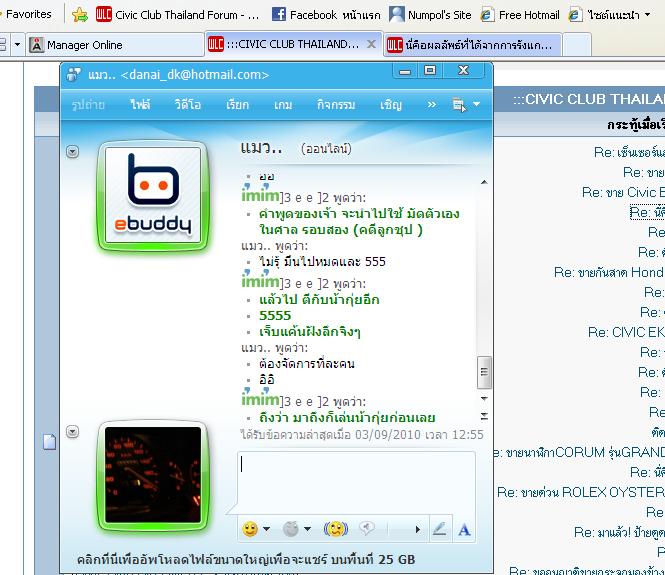This screenshot has width=665, height=575.
Task: Open the ไฟล์ (Files) menu in chat
Action: point(140,104)
